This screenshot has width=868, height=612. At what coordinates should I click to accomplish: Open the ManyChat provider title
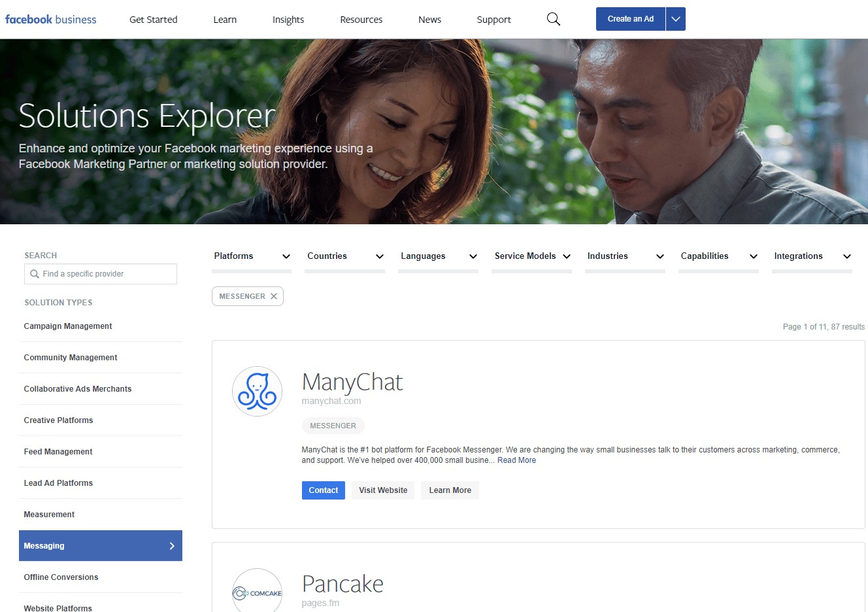352,382
